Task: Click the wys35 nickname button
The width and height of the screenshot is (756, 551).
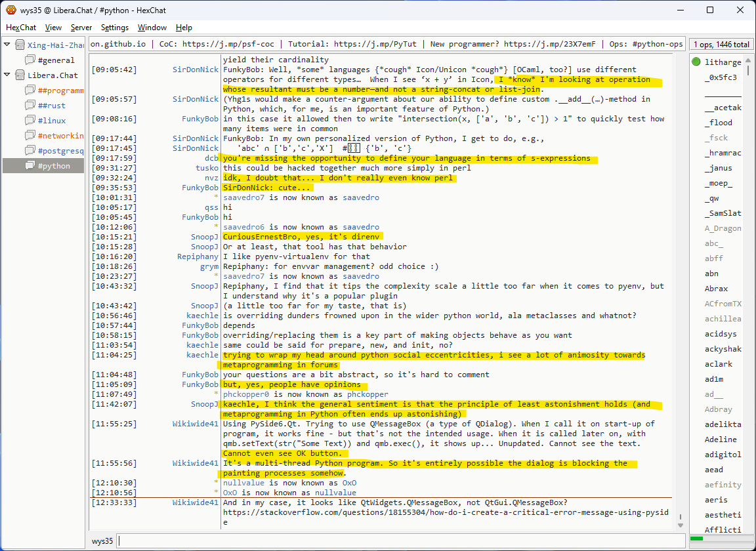Action: [102, 541]
